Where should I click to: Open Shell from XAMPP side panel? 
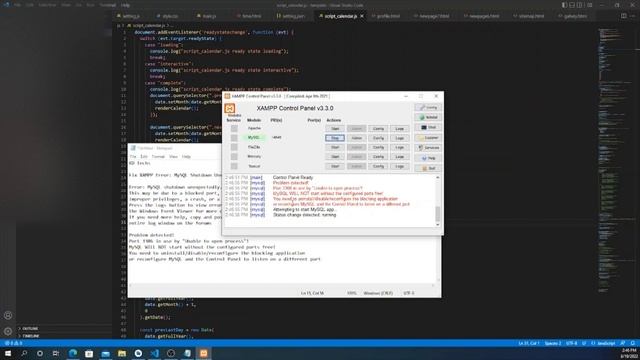428,127
